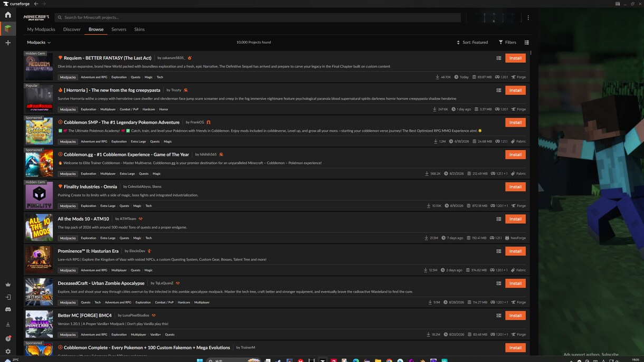The image size is (644, 362).
Task: Open the All the Mods 10 thumbnail
Action: tap(39, 228)
